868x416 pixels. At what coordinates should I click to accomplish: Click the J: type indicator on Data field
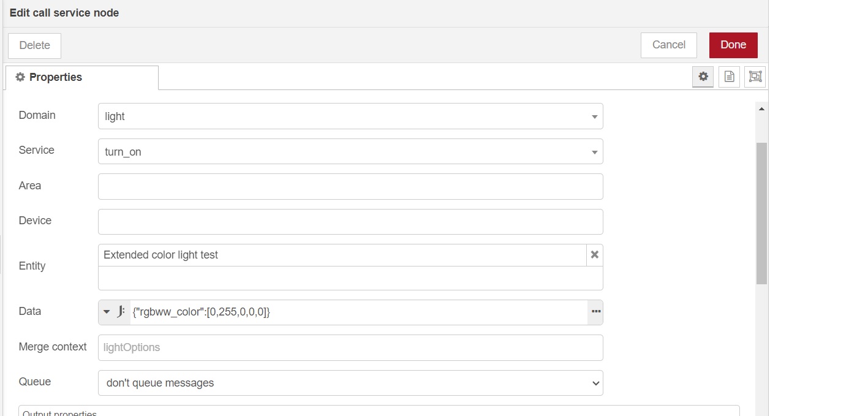point(122,312)
